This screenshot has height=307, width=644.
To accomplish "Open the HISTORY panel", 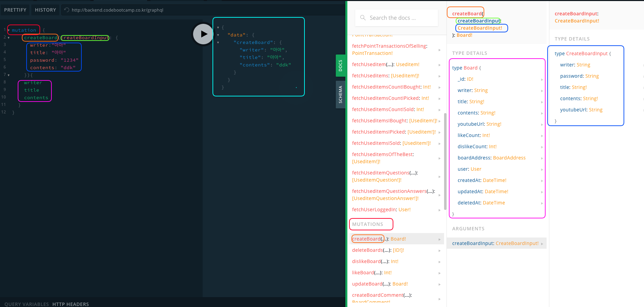I will point(45,10).
